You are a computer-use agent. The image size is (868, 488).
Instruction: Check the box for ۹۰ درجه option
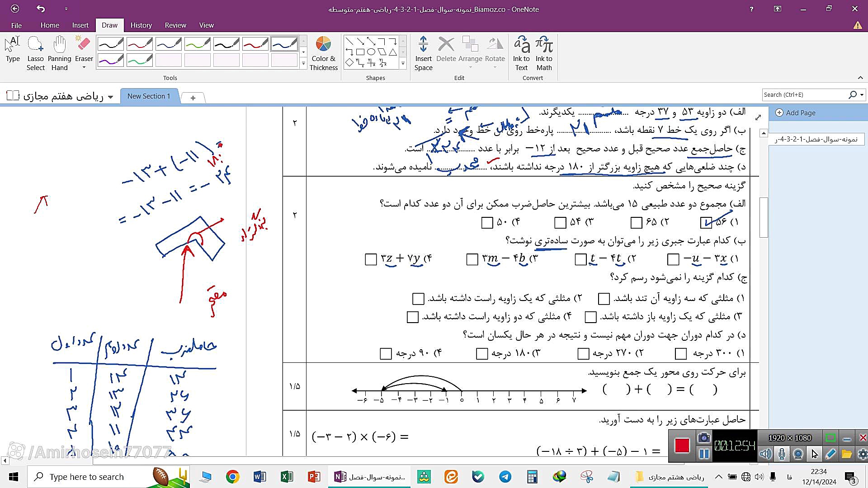386,353
